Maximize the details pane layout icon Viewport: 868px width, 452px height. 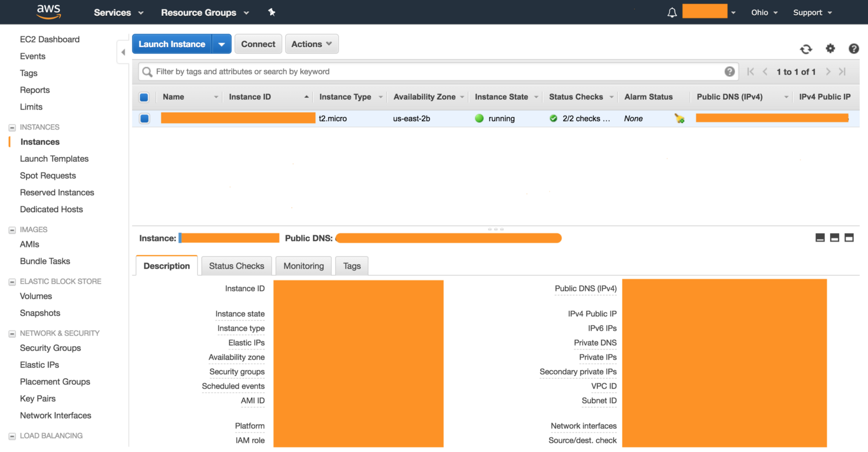pos(849,238)
